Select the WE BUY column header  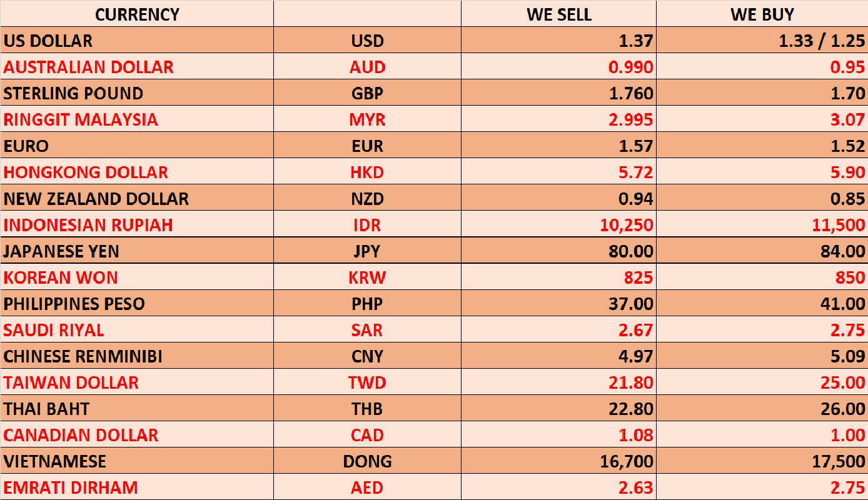coord(762,14)
